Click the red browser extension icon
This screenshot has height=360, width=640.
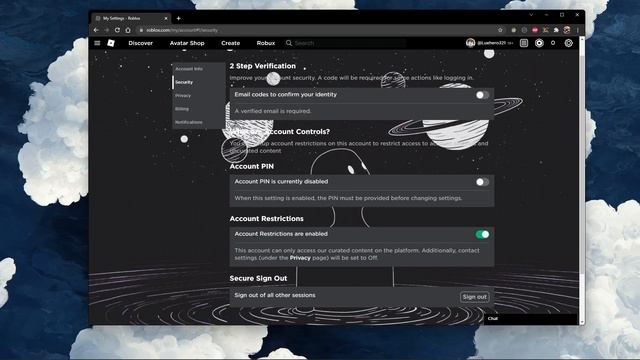[535, 30]
